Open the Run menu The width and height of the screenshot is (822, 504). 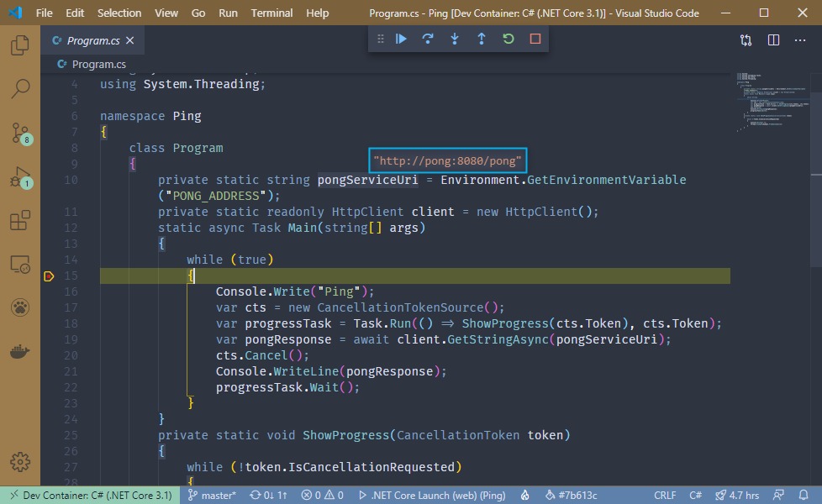(228, 13)
